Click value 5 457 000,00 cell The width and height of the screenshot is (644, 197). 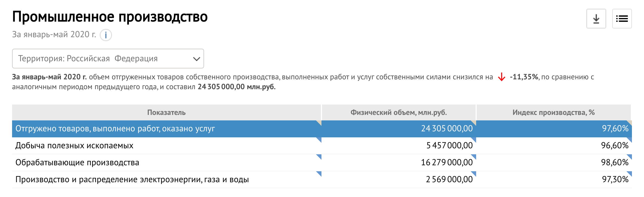449,146
